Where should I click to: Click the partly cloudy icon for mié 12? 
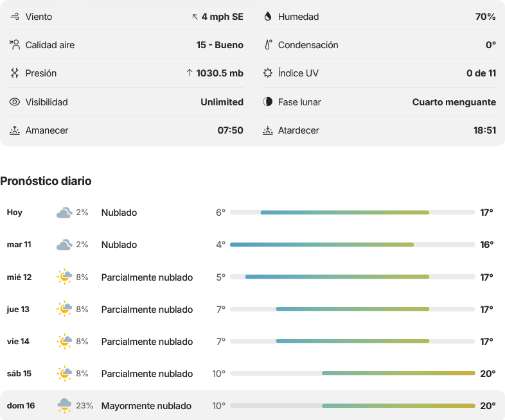pos(64,277)
